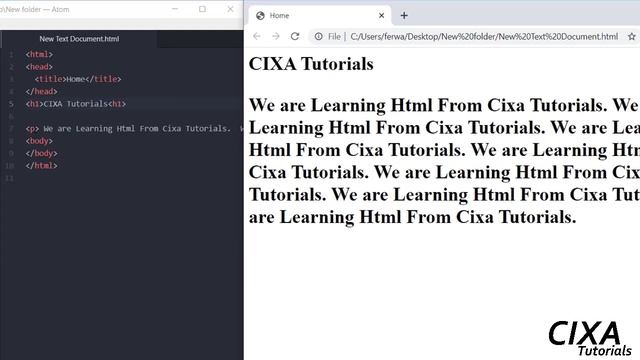Click the title Home line in Atom
640x360 pixels.
[x=78, y=79]
